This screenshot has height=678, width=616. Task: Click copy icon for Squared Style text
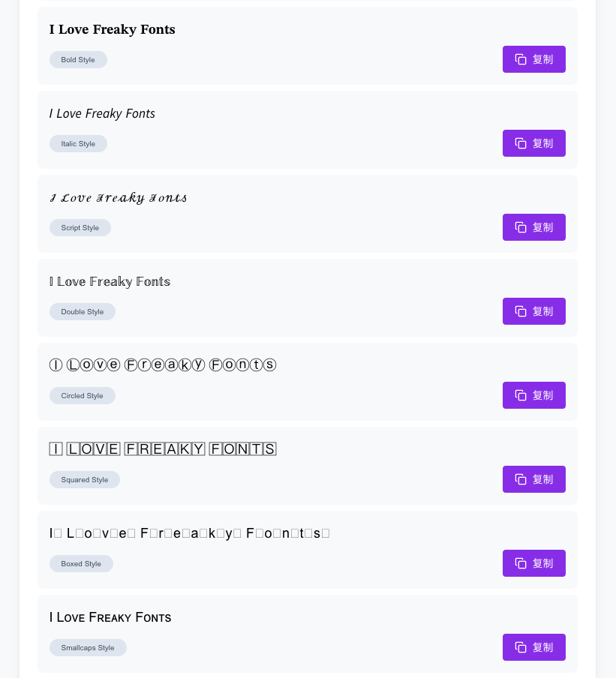coord(521,479)
